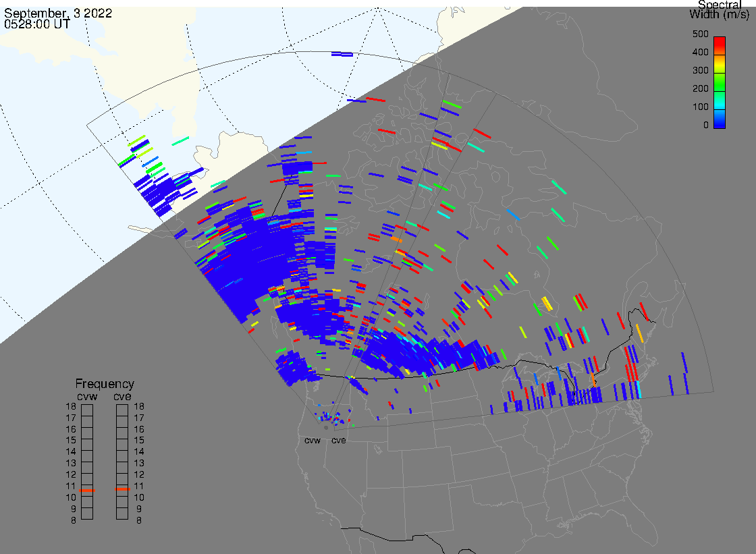This screenshot has height=554, width=756.
Task: Click the 0 value on color scale
Action: tap(706, 126)
